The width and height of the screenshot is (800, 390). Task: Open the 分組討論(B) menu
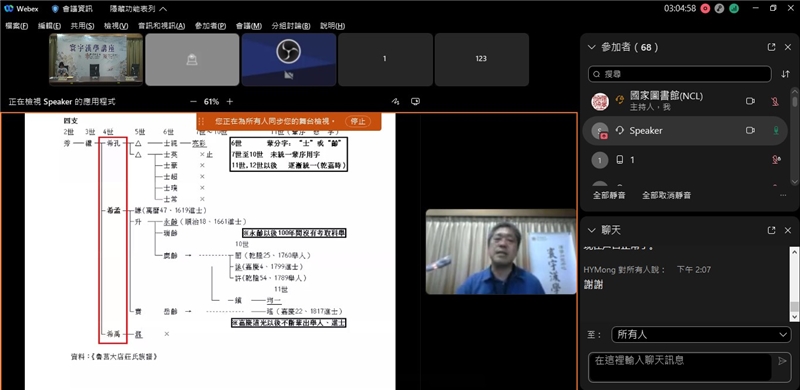pyautogui.click(x=291, y=26)
